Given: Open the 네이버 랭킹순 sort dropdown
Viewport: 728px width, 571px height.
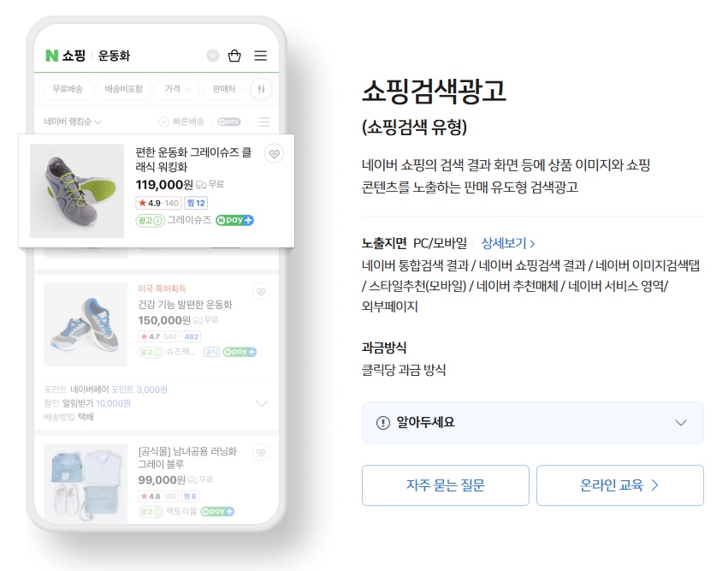Looking at the screenshot, I should [73, 122].
